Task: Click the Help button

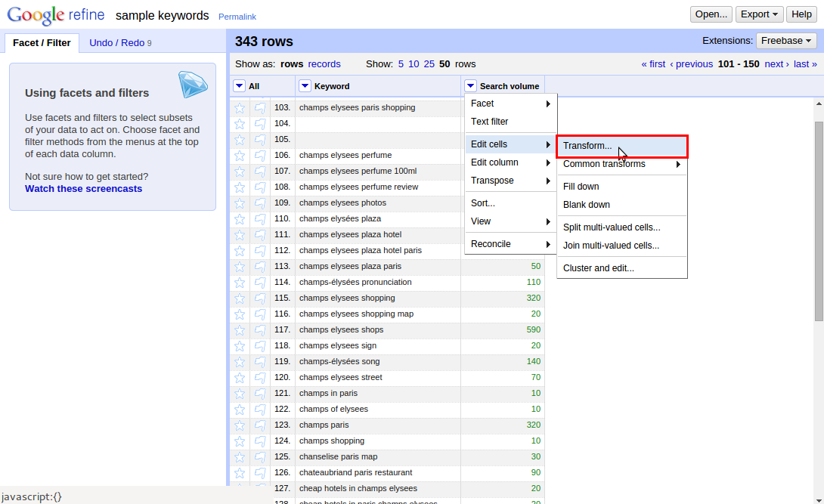Action: [801, 14]
